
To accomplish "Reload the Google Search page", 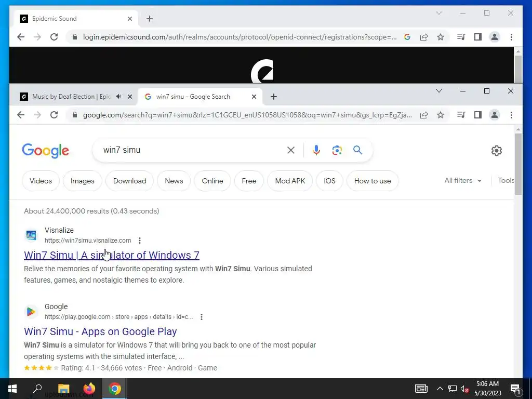I will tap(54, 115).
